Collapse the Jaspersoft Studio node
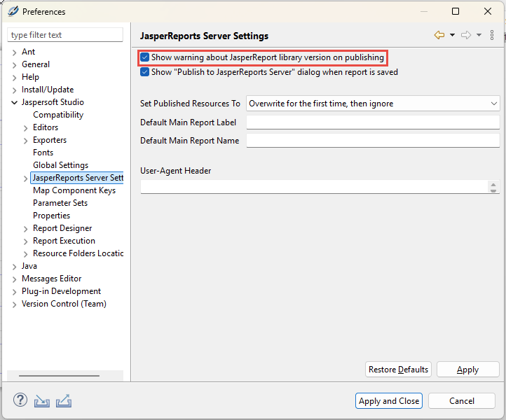 click(14, 102)
